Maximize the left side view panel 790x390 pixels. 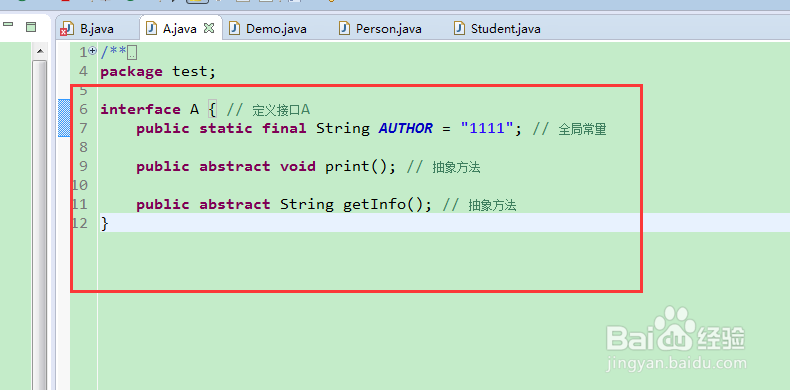point(31,27)
